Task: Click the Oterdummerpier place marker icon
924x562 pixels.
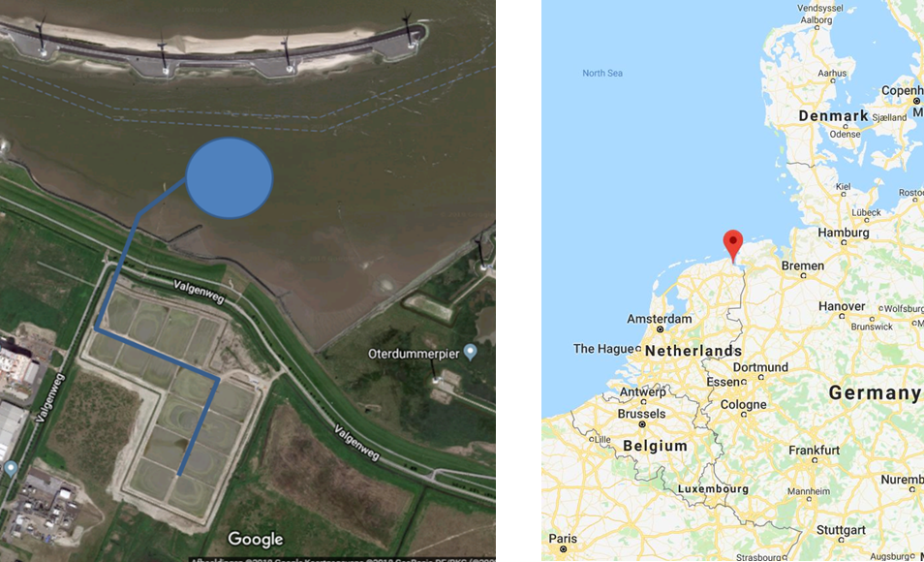Action: pos(470,353)
